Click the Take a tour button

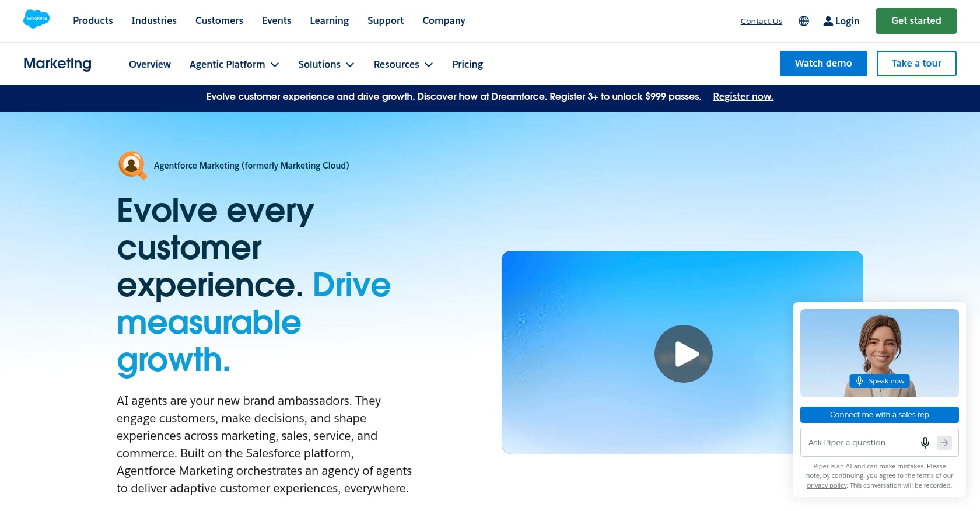pos(916,64)
